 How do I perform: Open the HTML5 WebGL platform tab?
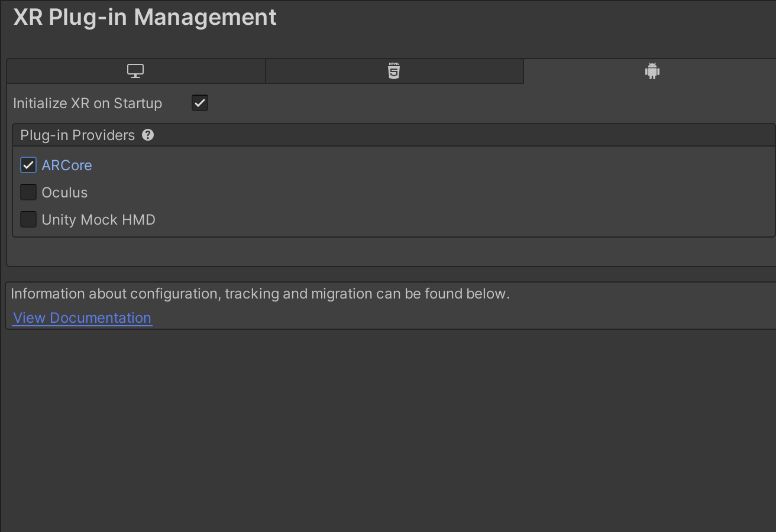(x=394, y=72)
